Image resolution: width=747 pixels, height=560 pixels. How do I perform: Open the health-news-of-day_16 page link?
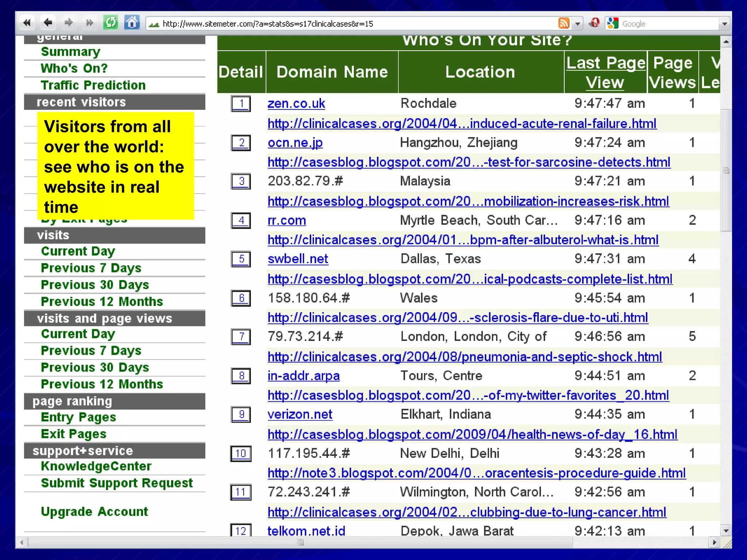point(472,434)
